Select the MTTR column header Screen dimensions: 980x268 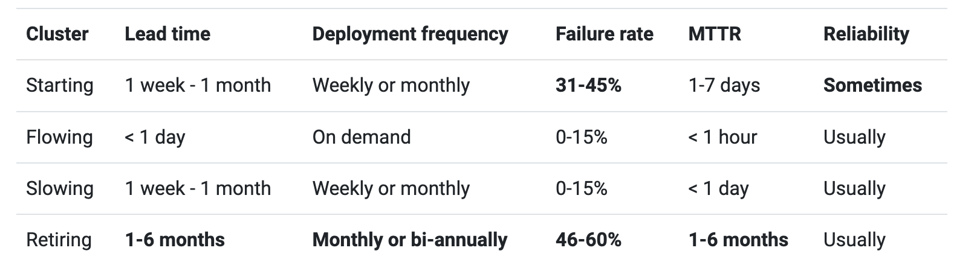[714, 34]
